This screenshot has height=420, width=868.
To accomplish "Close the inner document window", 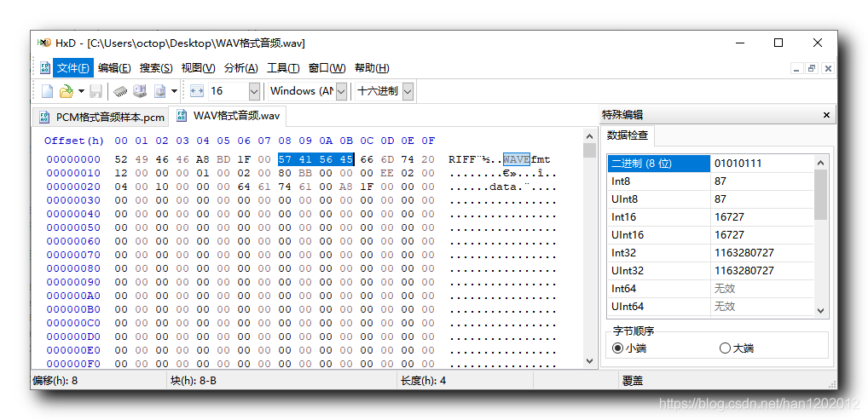I will point(828,68).
